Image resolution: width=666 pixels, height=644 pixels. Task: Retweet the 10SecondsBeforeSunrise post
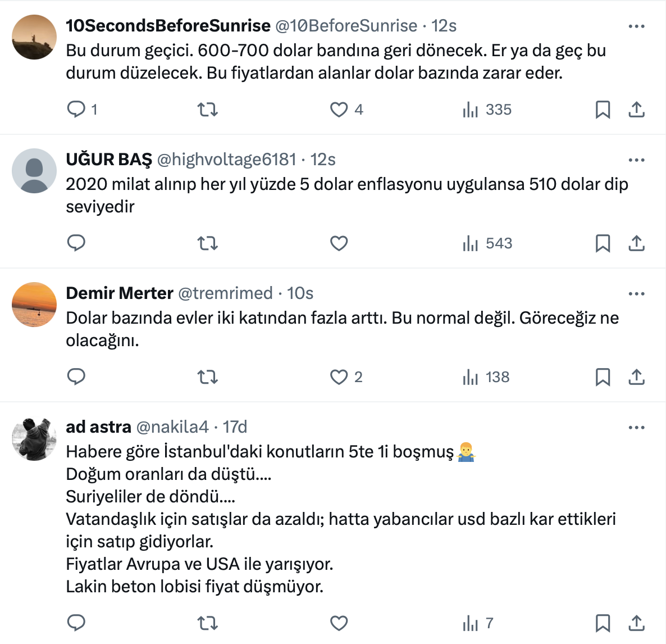[x=207, y=109]
